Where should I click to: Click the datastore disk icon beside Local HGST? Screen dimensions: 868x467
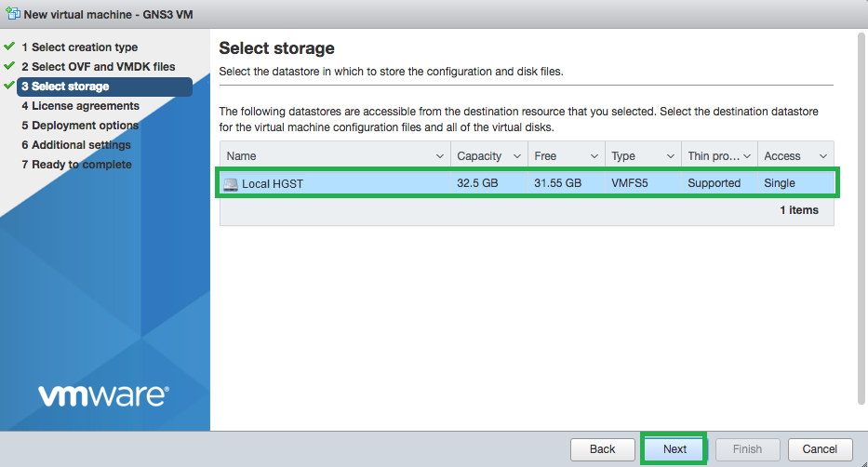coord(230,184)
